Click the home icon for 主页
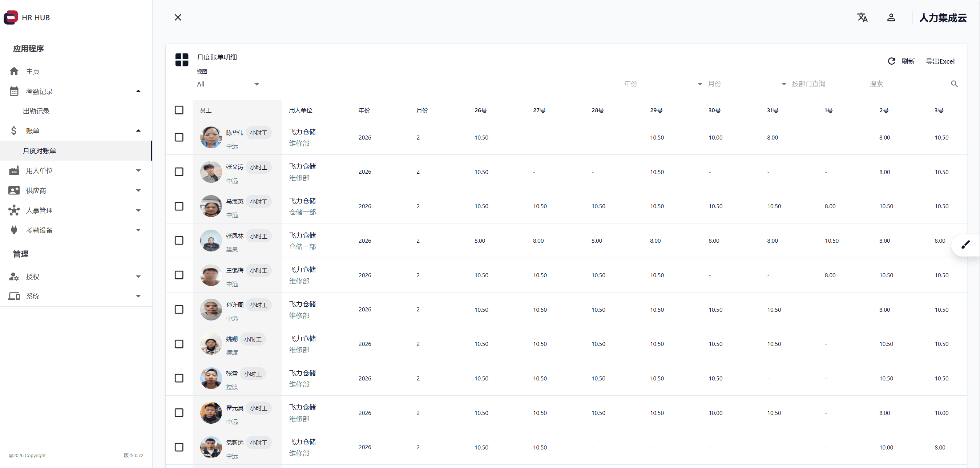The image size is (980, 468). (14, 71)
